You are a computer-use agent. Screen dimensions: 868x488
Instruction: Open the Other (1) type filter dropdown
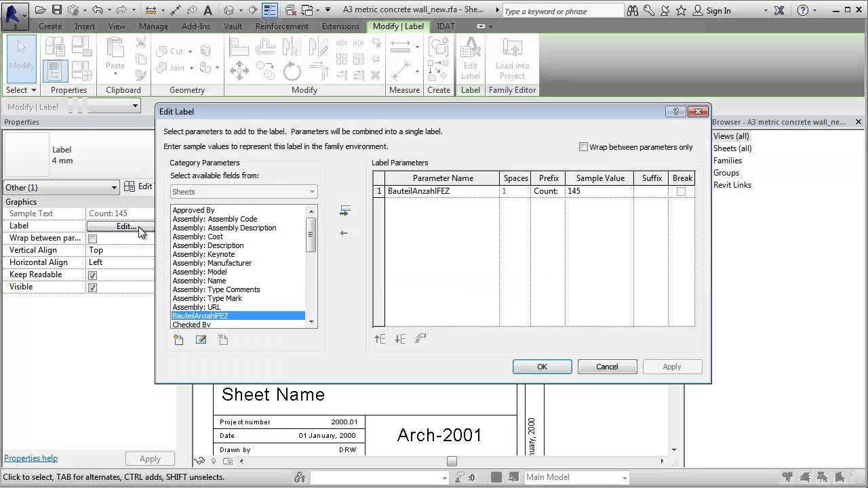coord(61,188)
